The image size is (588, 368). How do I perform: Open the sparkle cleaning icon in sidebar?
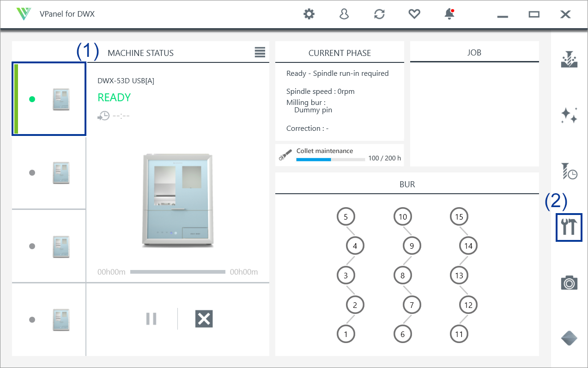569,115
